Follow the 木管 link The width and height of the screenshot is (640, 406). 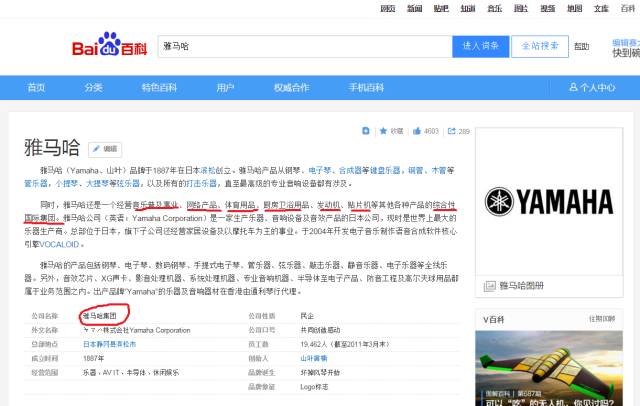pyautogui.click(x=439, y=170)
